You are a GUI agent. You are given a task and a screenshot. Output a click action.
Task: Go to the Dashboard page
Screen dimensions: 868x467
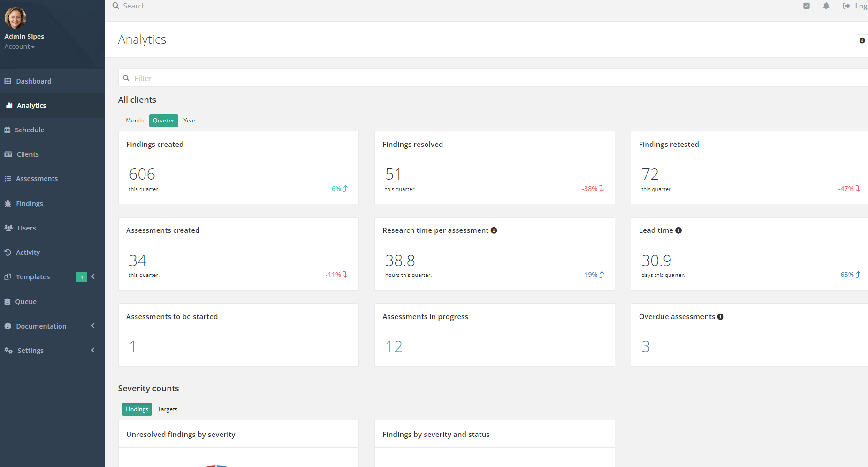tap(33, 81)
